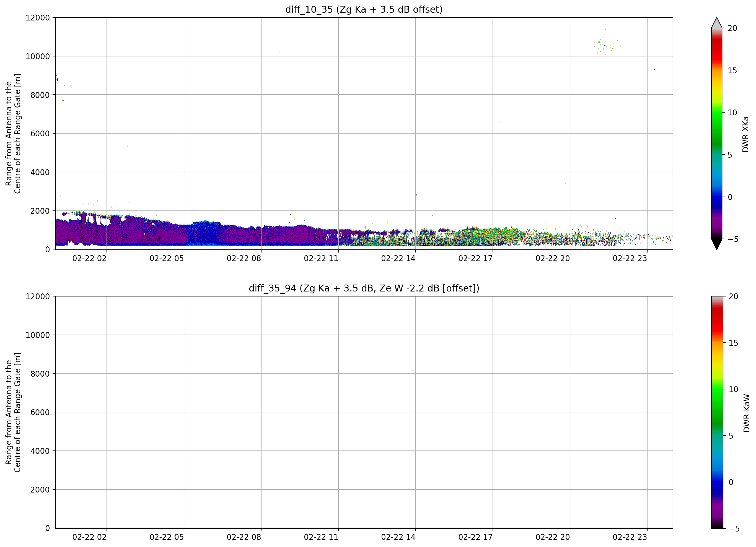
Task: Click time tick '02-22 20' under diff_35_94 plot
Action: pyautogui.click(x=553, y=537)
